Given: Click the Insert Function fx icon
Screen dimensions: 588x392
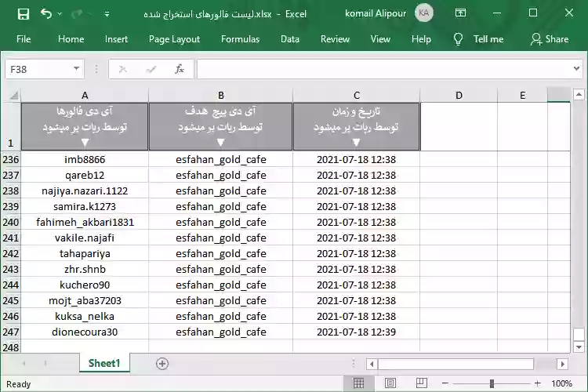Looking at the screenshot, I should (180, 69).
